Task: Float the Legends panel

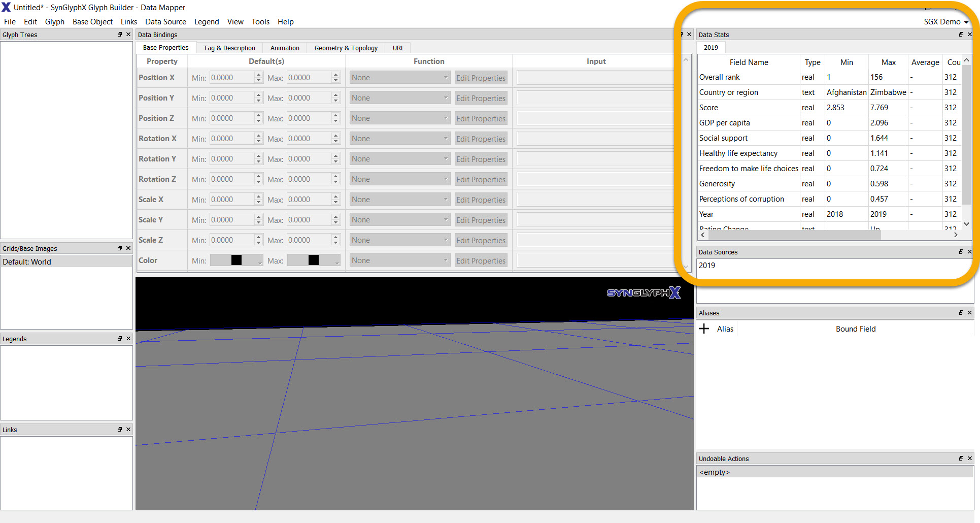Action: coord(120,339)
